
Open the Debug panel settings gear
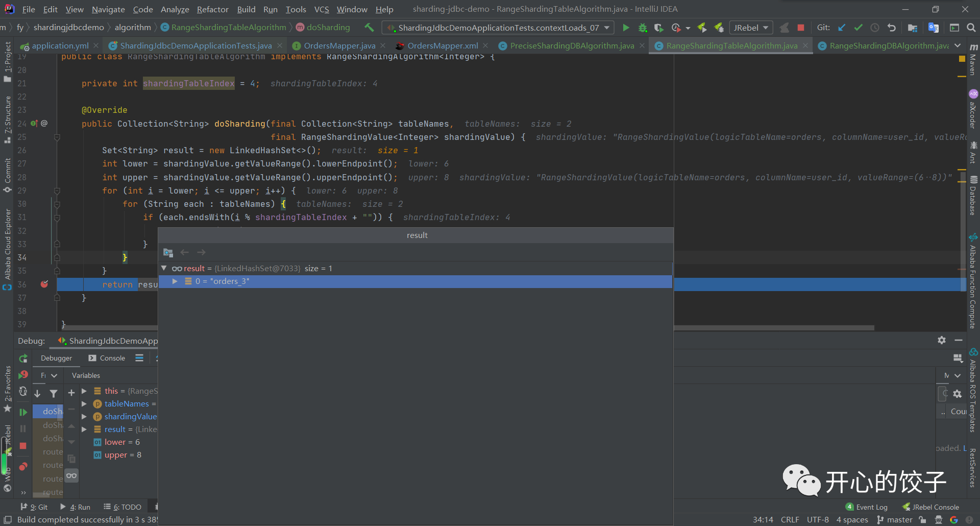click(942, 340)
